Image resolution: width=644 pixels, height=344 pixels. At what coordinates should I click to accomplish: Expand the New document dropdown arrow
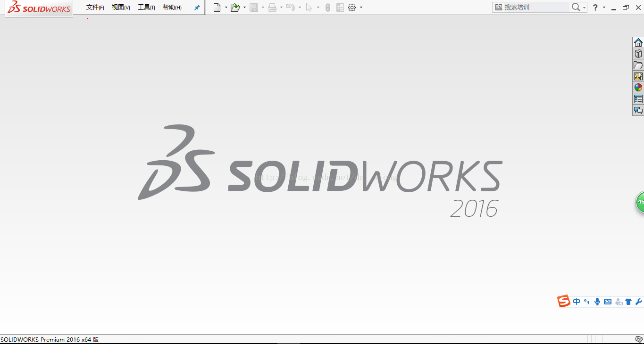tap(226, 8)
